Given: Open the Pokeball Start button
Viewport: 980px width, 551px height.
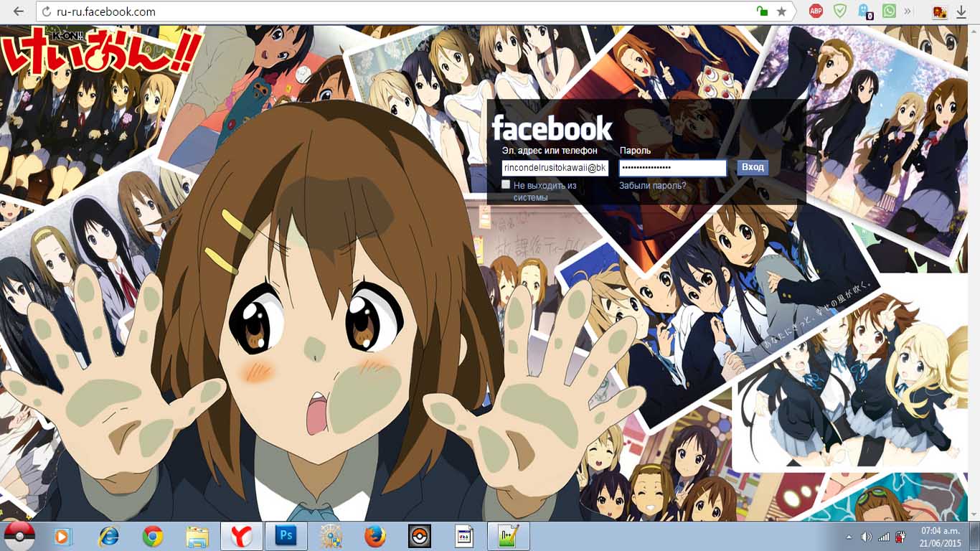Looking at the screenshot, I should [19, 536].
